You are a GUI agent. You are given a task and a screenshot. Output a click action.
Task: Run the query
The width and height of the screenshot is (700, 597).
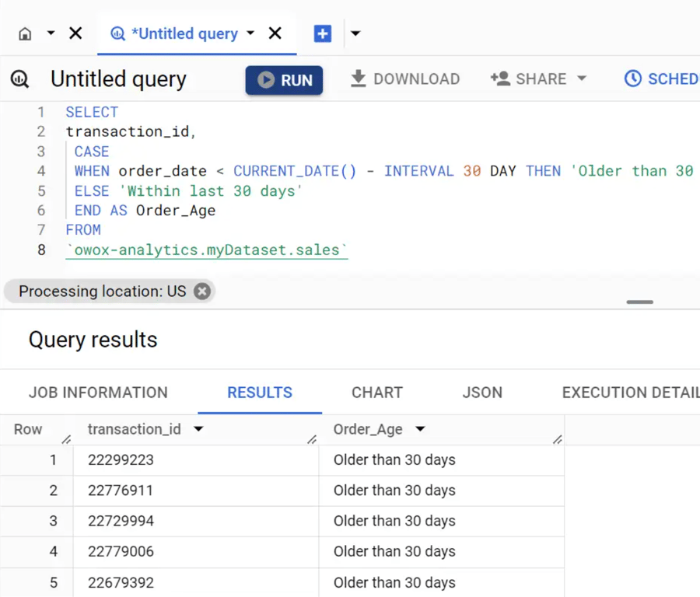(284, 80)
